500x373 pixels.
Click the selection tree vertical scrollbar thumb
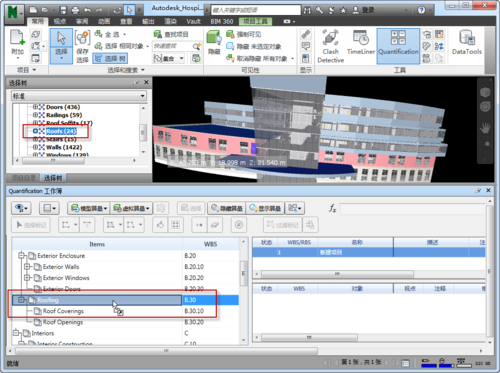point(143,133)
